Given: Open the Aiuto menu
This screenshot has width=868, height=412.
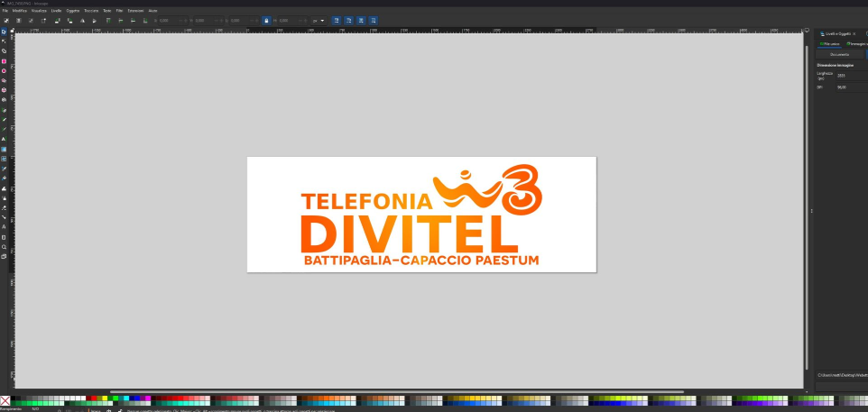Looking at the screenshot, I should (x=152, y=11).
